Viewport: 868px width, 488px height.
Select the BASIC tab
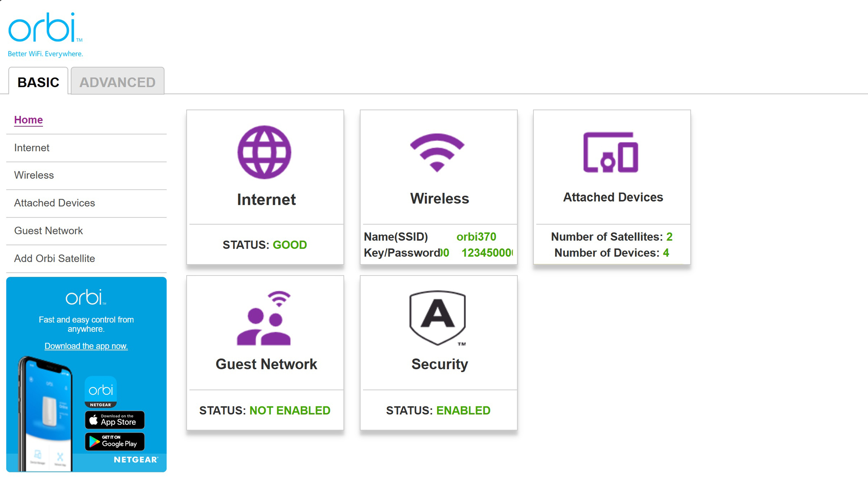point(38,81)
